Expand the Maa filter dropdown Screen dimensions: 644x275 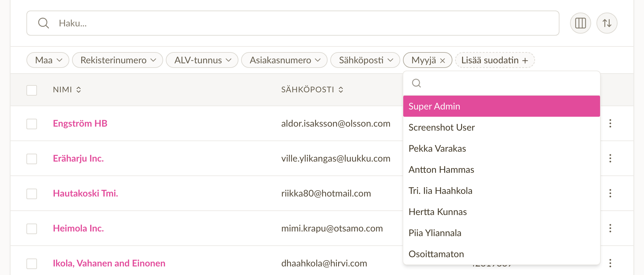point(48,60)
